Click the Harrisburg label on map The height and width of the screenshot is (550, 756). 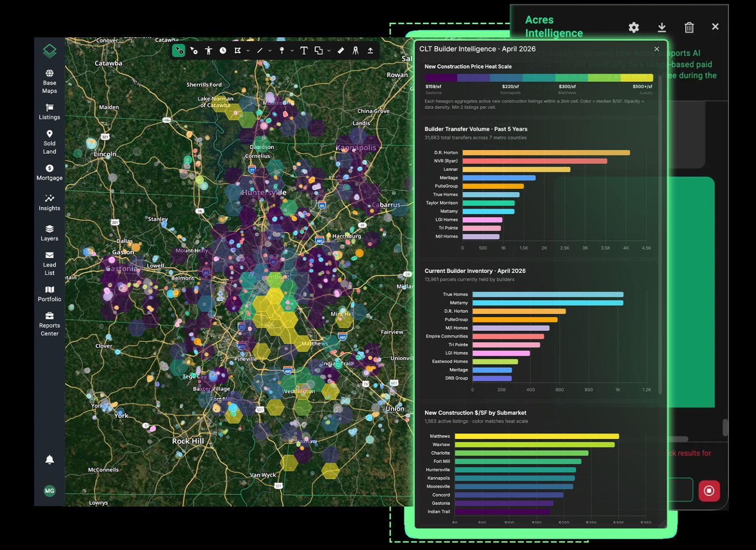click(x=347, y=236)
